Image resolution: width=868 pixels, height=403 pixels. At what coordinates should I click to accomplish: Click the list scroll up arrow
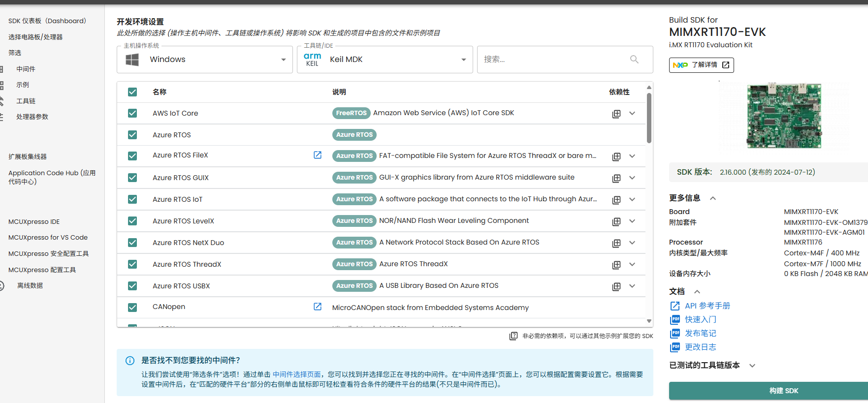pos(649,88)
